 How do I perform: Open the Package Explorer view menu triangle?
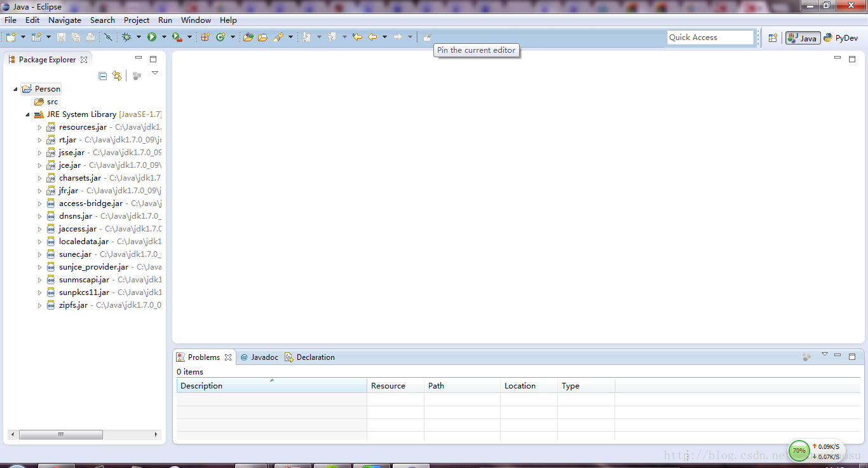click(x=154, y=74)
